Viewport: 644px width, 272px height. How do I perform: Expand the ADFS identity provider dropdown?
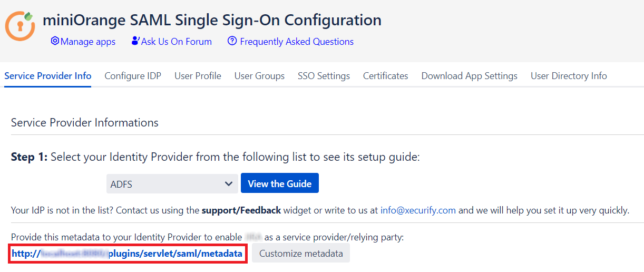coord(172,183)
